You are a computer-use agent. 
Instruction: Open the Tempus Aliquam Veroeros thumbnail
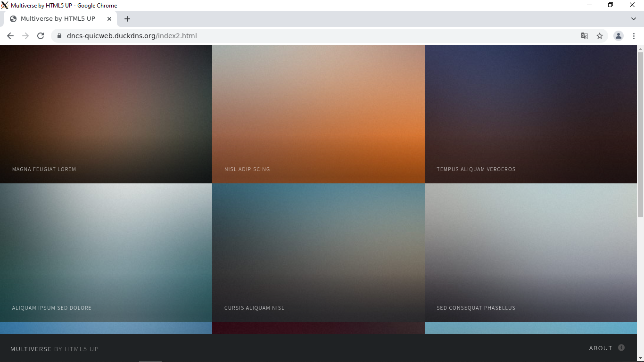pyautogui.click(x=531, y=114)
